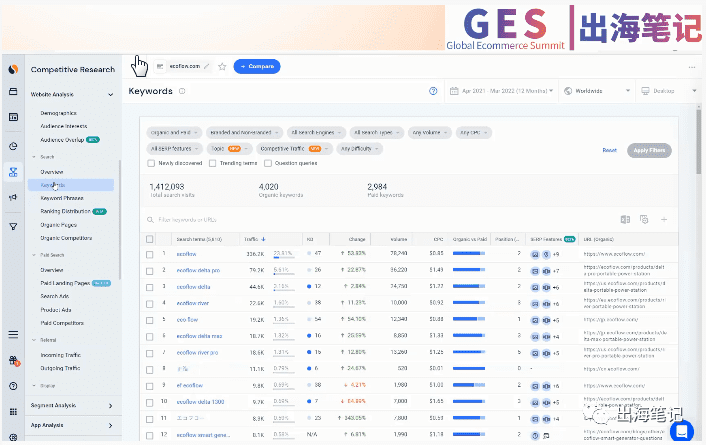Click the third icon in left rail

coord(13,117)
